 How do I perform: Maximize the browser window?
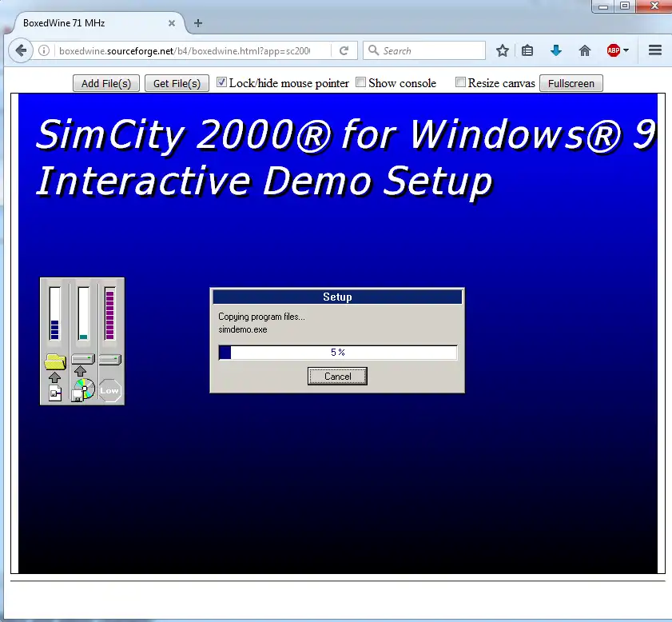625,6
